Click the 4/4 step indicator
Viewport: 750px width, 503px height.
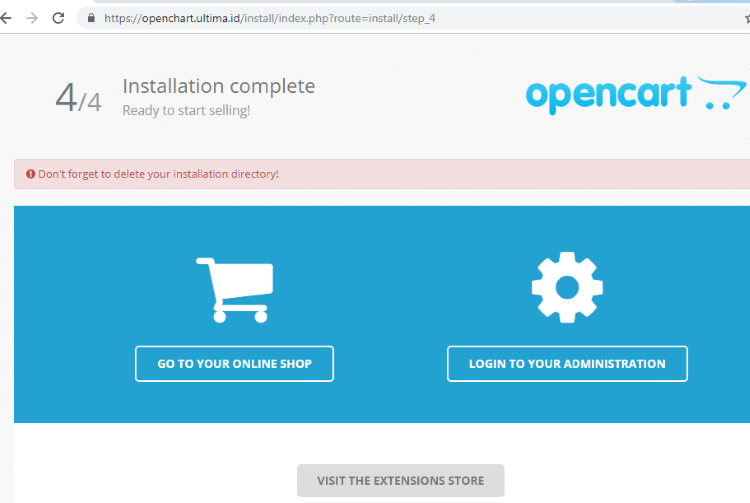pos(78,98)
